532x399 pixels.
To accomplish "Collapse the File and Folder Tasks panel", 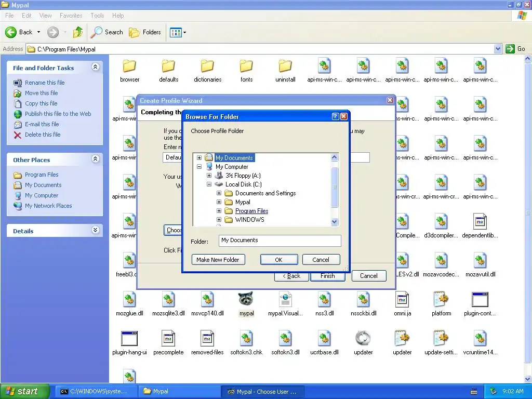I will point(96,67).
